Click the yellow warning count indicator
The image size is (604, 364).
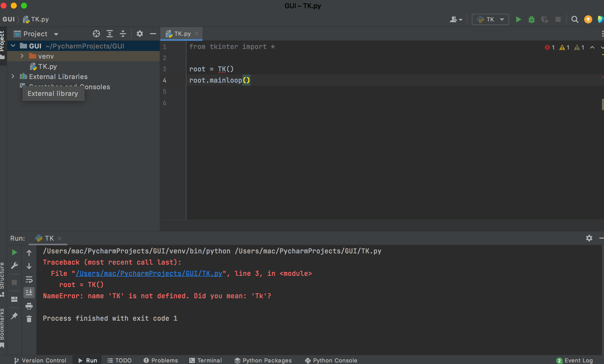coord(564,47)
